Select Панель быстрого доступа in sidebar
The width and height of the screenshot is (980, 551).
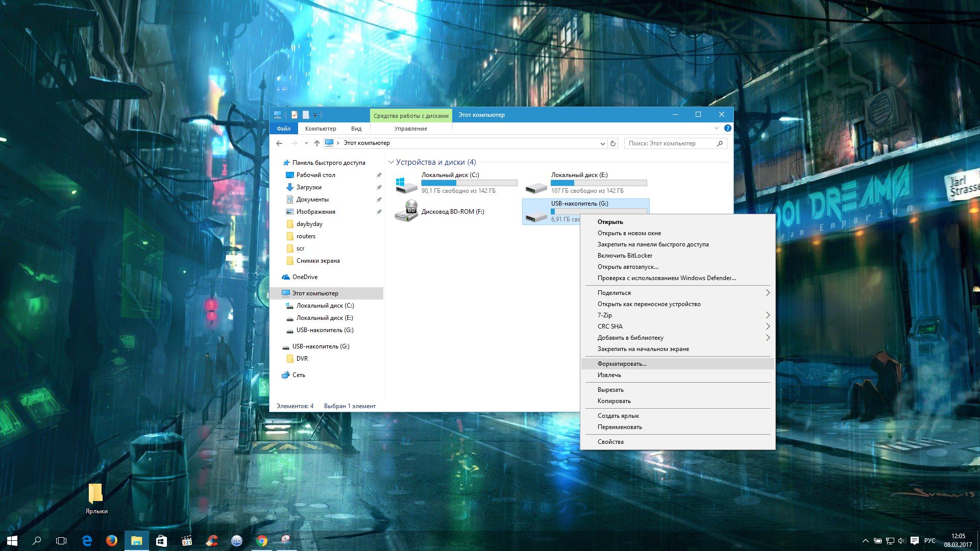pyautogui.click(x=329, y=163)
